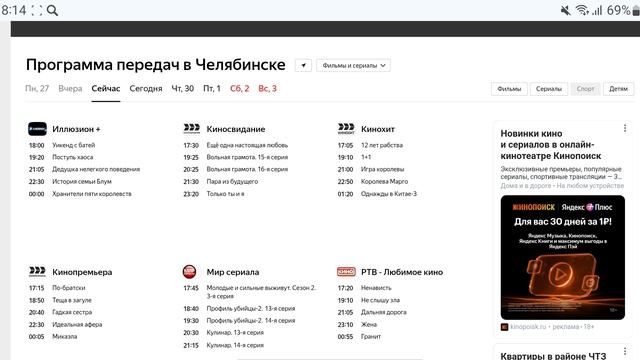Toggle the Фильмы filter chip
Viewport: 640px width, 360px height.
point(509,89)
